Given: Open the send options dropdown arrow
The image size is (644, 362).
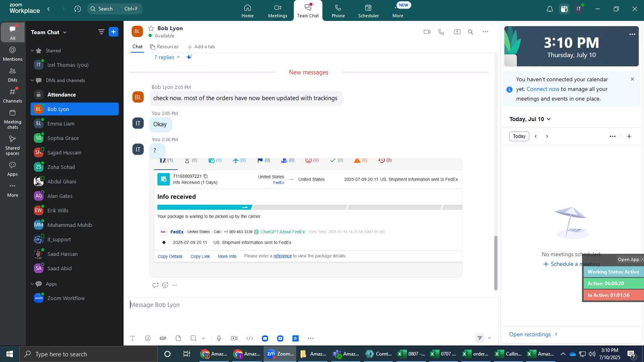Looking at the screenshot, I should [489, 338].
